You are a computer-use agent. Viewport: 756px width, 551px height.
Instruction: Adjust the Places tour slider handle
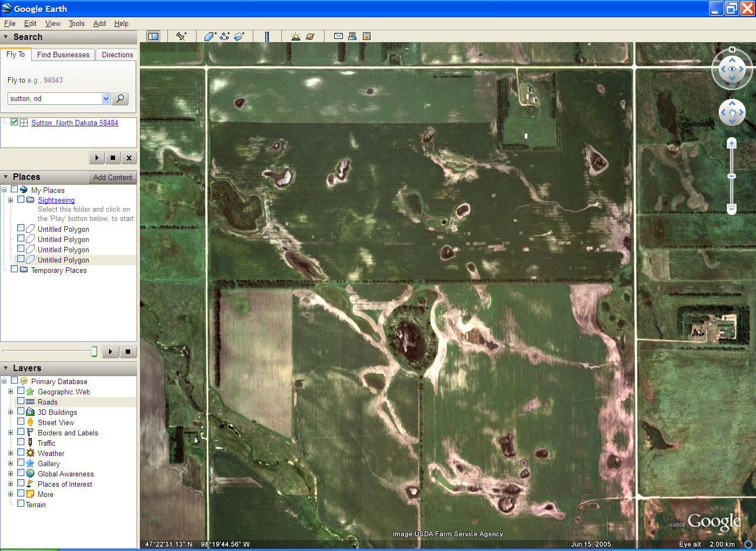pyautogui.click(x=94, y=352)
